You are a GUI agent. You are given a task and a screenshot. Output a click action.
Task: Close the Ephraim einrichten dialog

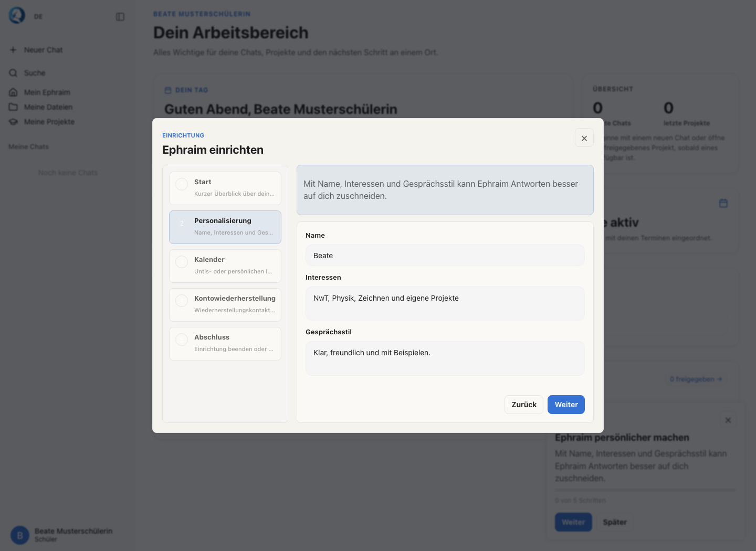pyautogui.click(x=584, y=138)
